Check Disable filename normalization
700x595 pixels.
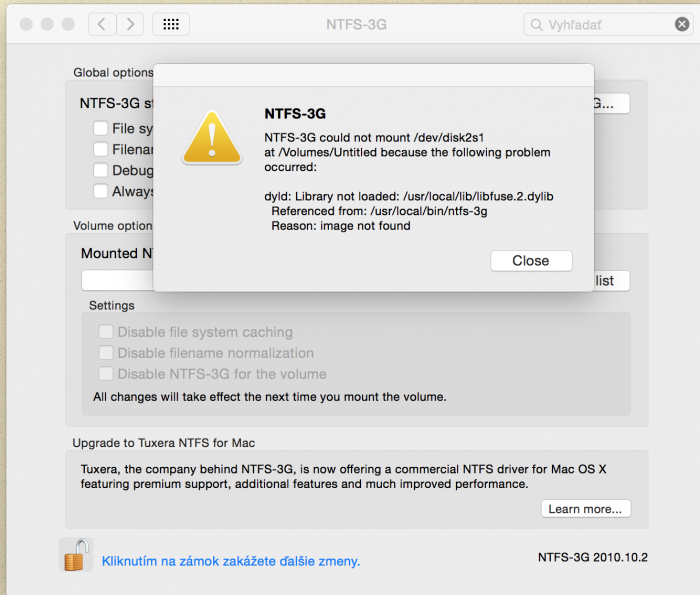click(x=106, y=353)
